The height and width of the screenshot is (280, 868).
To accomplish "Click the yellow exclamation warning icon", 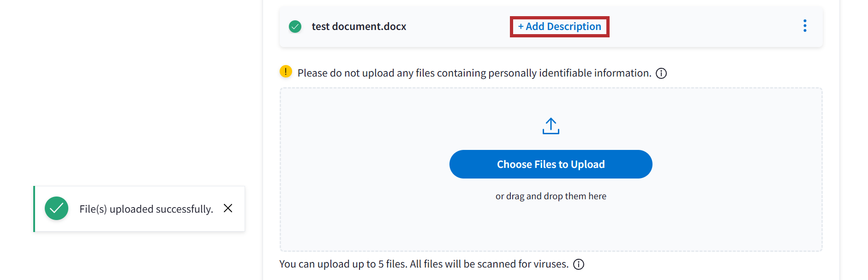I will [x=286, y=71].
